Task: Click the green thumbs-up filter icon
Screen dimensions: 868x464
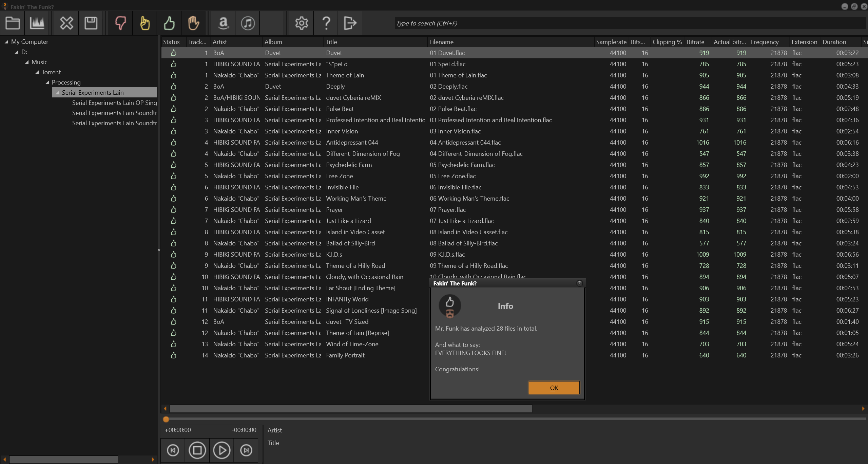Action: 169,23
